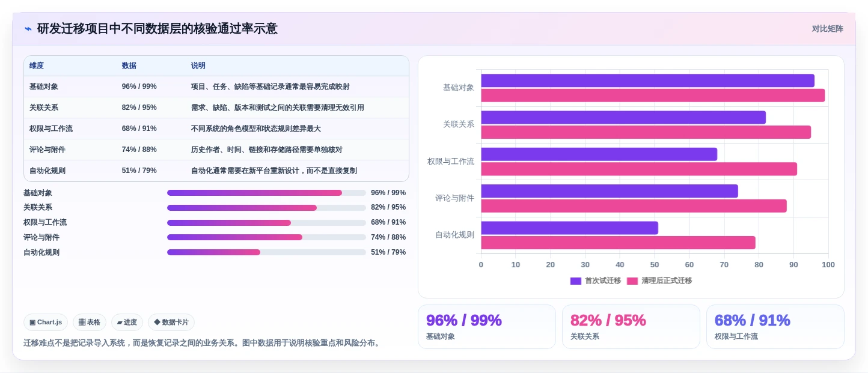Open the 96% / 99% 基础对象 data card
Screen dimensions: 868x373
487,327
